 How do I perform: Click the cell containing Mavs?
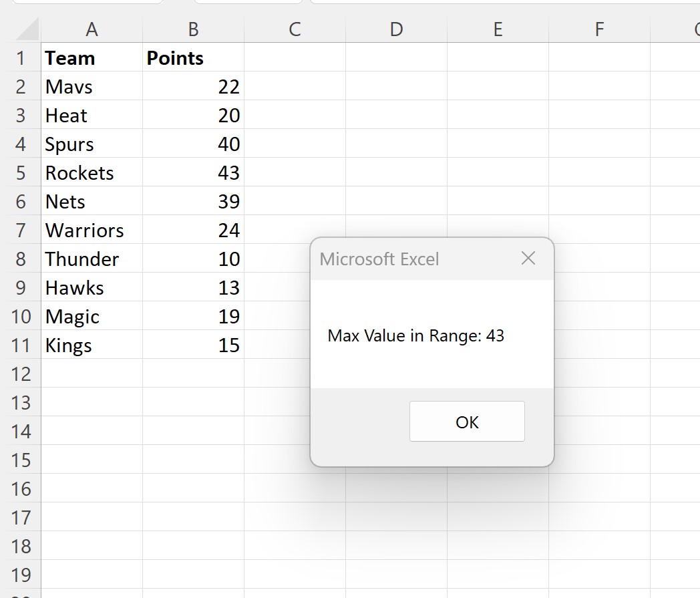pyautogui.click(x=92, y=86)
